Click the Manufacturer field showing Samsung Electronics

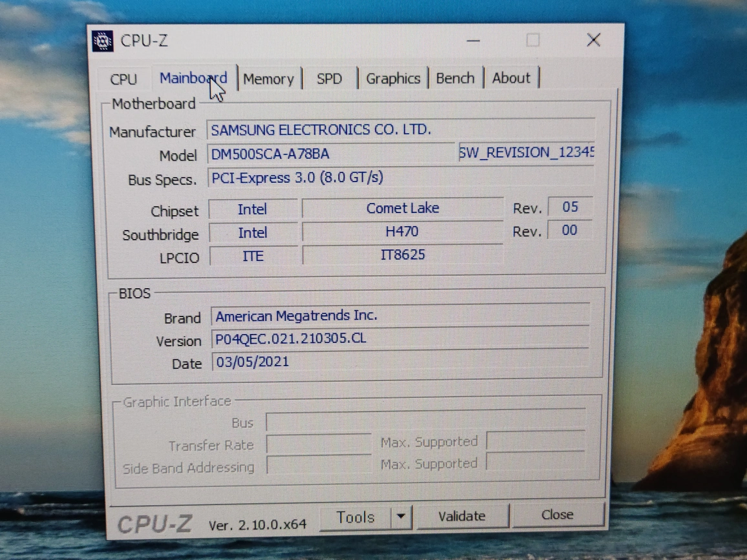click(x=401, y=130)
